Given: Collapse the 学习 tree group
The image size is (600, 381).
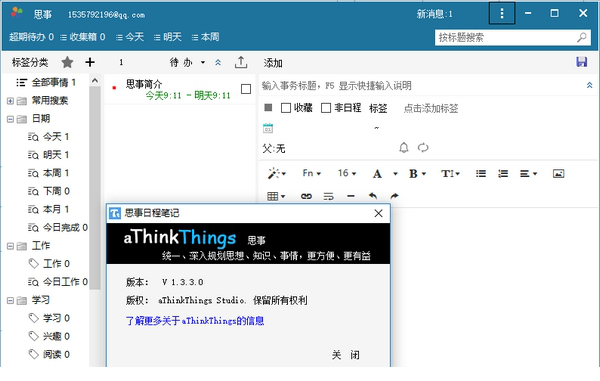Looking at the screenshot, I should [x=10, y=300].
